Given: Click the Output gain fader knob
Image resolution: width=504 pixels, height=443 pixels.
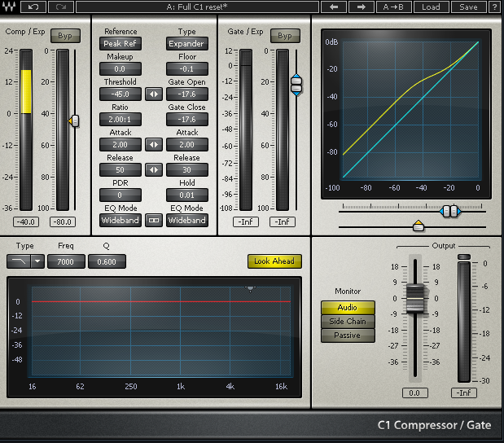Looking at the screenshot, I should coord(415,299).
